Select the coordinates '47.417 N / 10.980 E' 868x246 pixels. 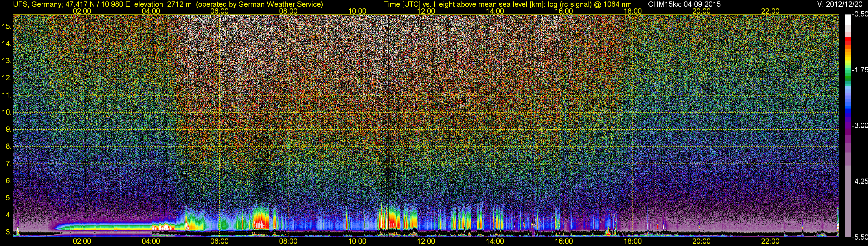[x=98, y=4]
